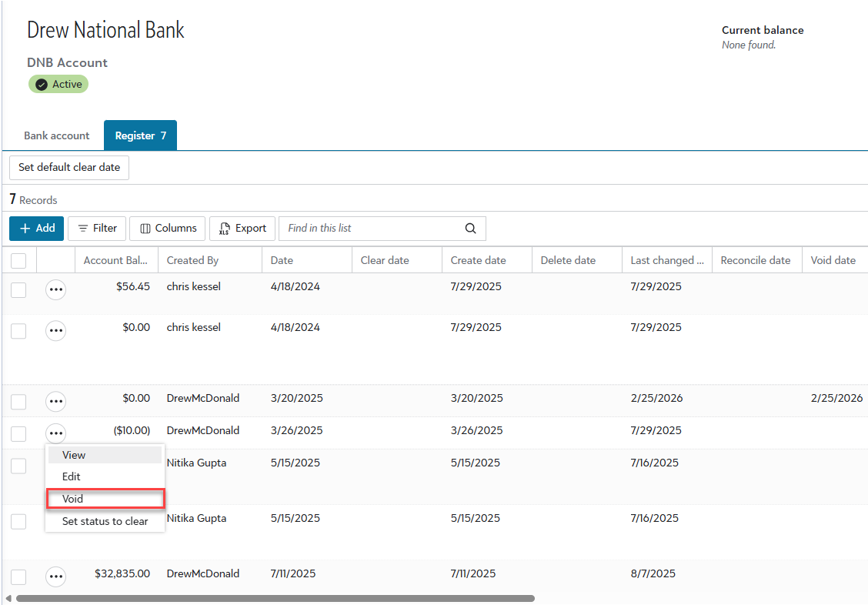The width and height of the screenshot is (868, 605).
Task: Click the horizontal scrollbar at bottom
Action: pos(275,598)
